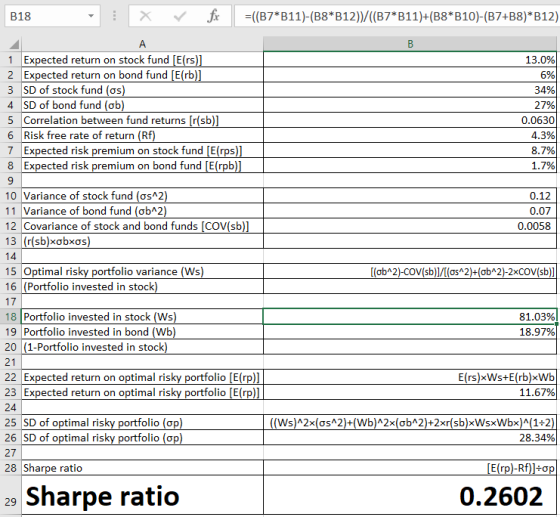Click row 22 'Expected return on optimal risky portfolio' label
The image size is (560, 517).
[x=142, y=377]
